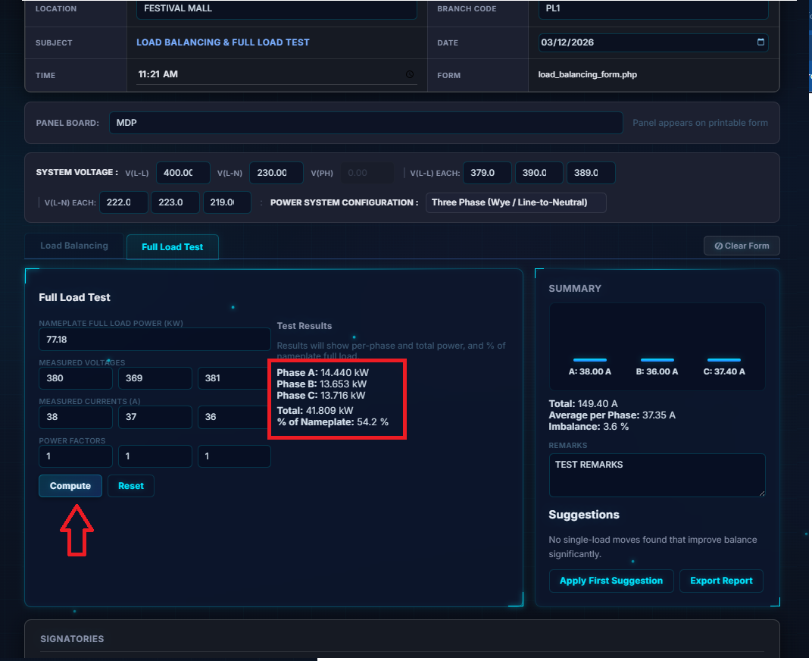812x661 pixels.
Task: Focus the first measured voltage field showing 380
Action: 75,377
